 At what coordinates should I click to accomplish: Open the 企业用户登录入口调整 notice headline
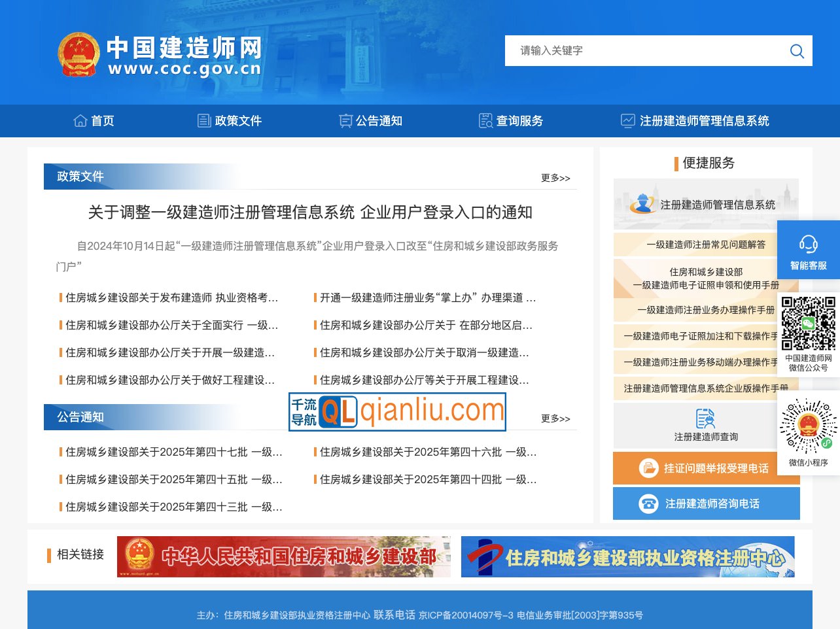pos(310,212)
